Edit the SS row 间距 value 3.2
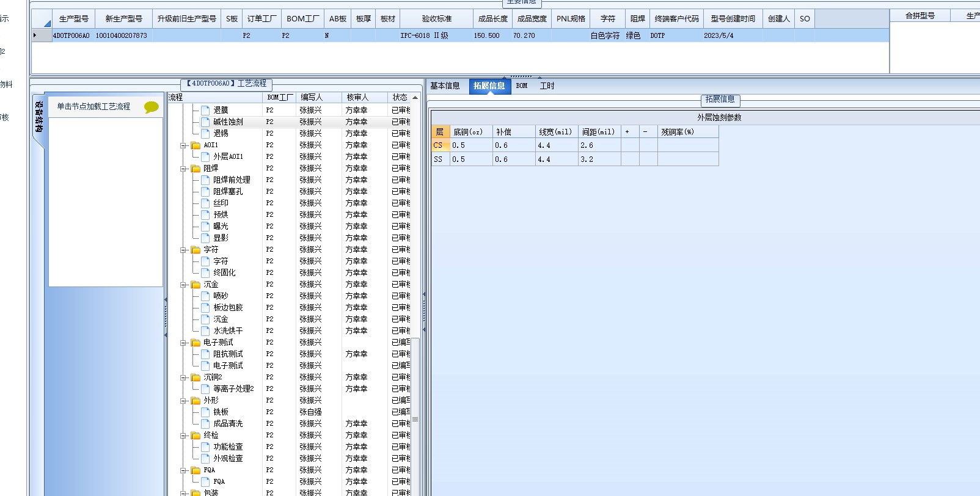Image resolution: width=980 pixels, height=496 pixels. pyautogui.click(x=599, y=159)
